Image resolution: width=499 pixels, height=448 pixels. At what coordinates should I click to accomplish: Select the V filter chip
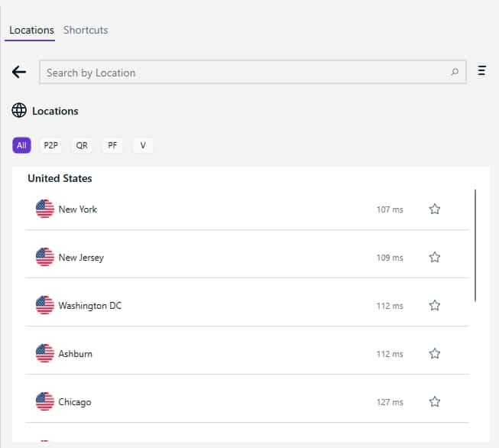[143, 145]
